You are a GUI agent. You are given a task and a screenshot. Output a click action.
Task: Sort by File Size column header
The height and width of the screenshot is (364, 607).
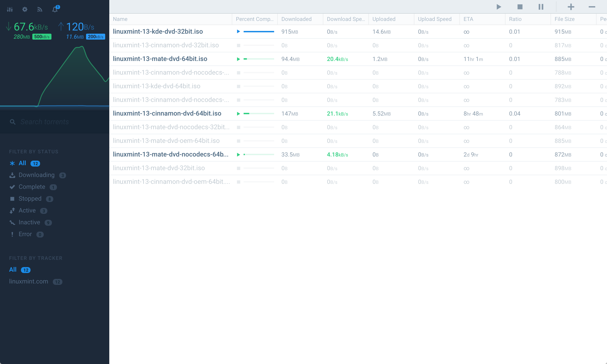click(564, 19)
